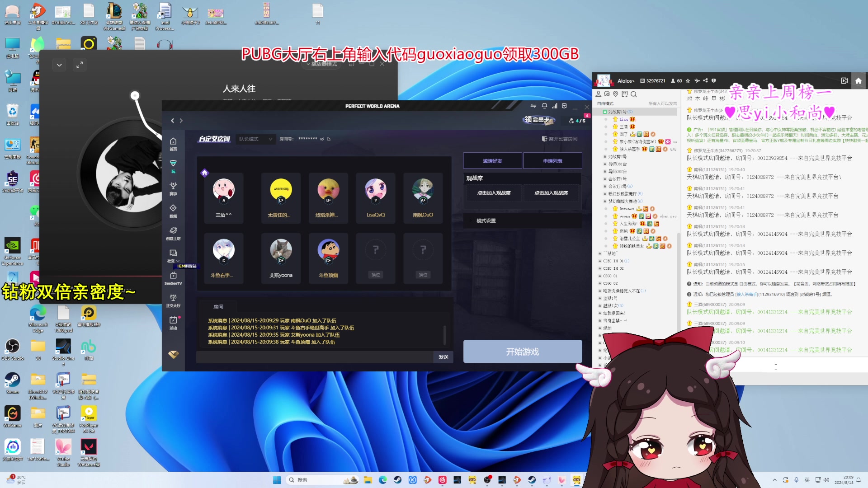Click 离开比赛房间 to leave the room
This screenshot has height=488, width=868.
[560, 139]
